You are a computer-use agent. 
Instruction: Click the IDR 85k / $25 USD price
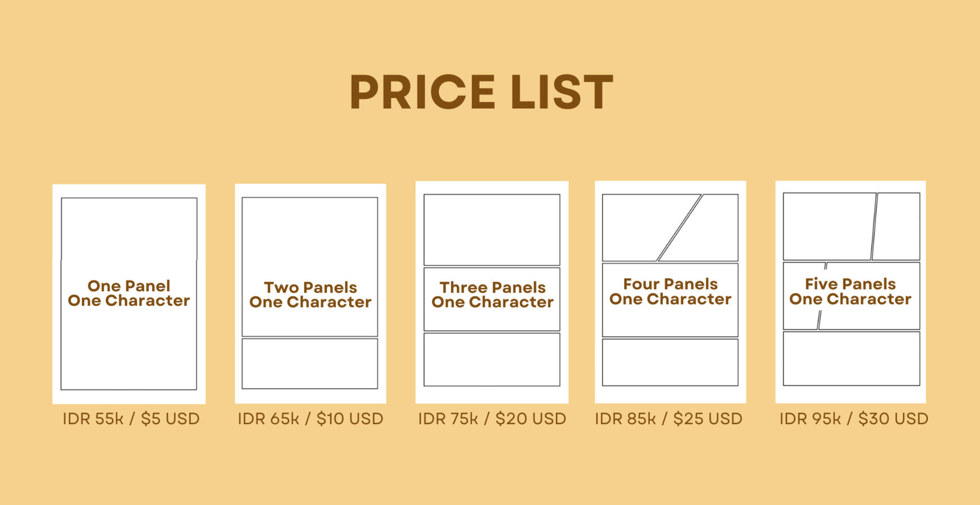(668, 419)
